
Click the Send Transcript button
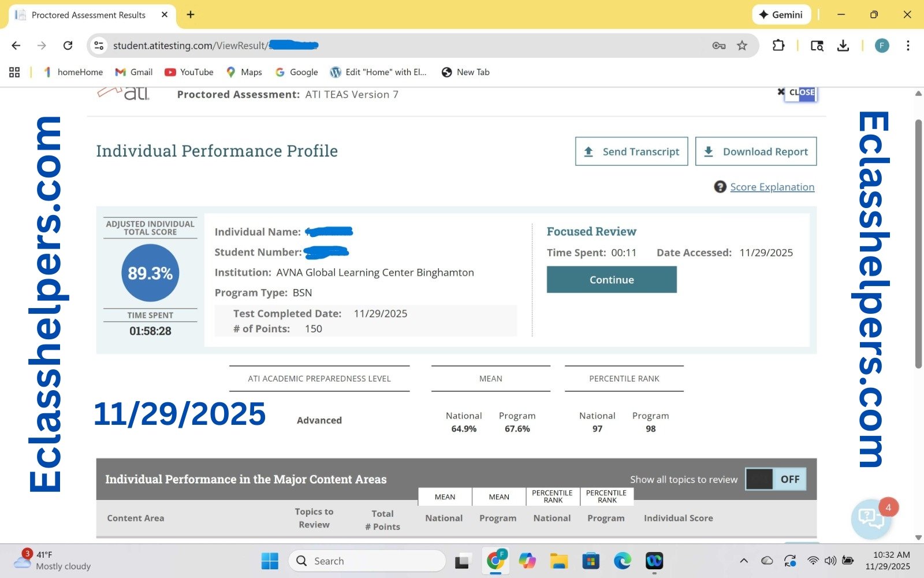(631, 151)
